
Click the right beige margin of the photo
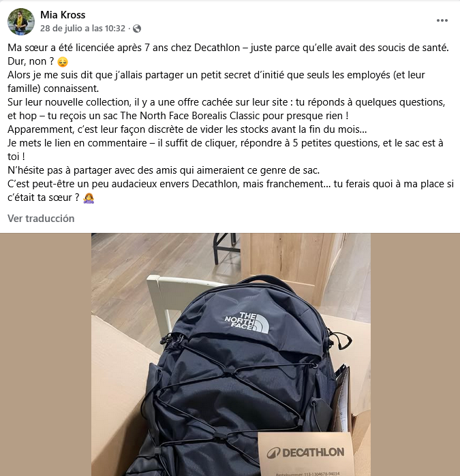coord(415,354)
